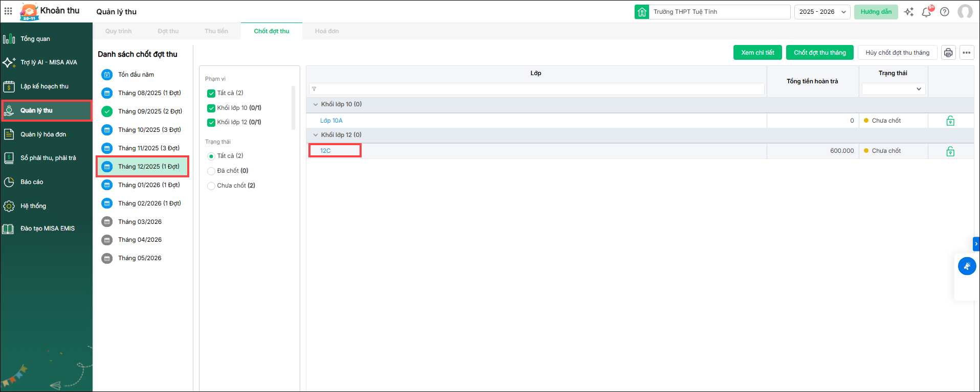Open the Trạng thái filter dropdown
This screenshot has height=392, width=980.
coord(893,89)
